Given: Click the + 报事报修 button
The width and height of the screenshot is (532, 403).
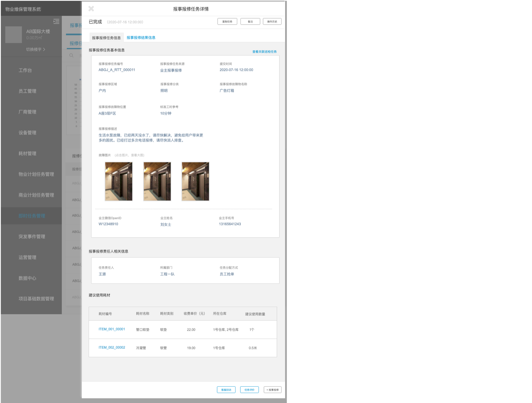Looking at the screenshot, I should pos(273,390).
